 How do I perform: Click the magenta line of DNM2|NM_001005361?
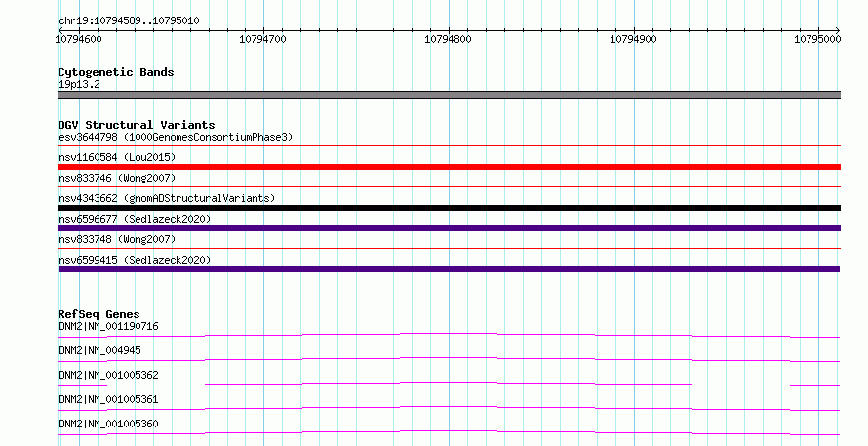[449, 408]
